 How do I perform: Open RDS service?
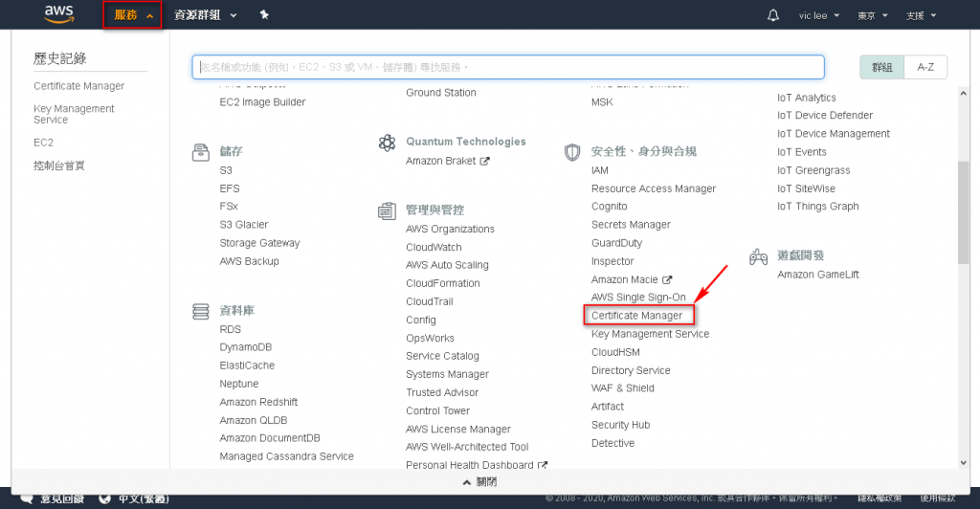tap(230, 329)
